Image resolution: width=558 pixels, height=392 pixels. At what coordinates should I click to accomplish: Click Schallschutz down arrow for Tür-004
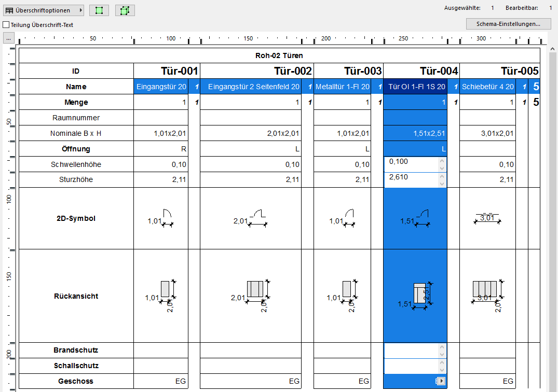(x=442, y=370)
